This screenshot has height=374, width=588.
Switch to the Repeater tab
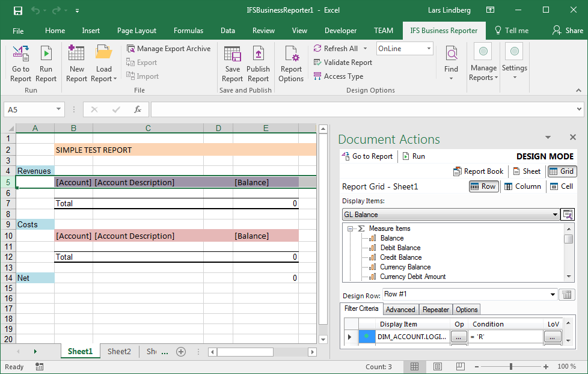(435, 310)
